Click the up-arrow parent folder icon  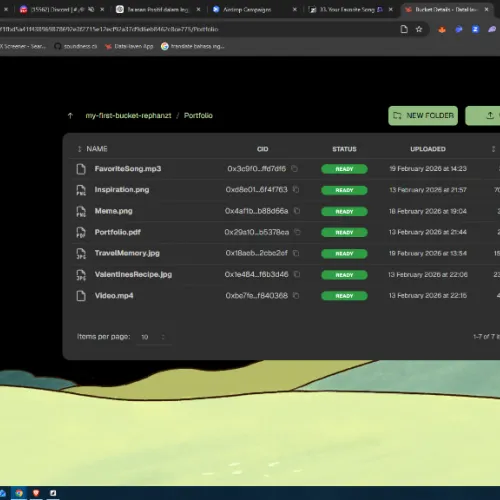coord(70,116)
